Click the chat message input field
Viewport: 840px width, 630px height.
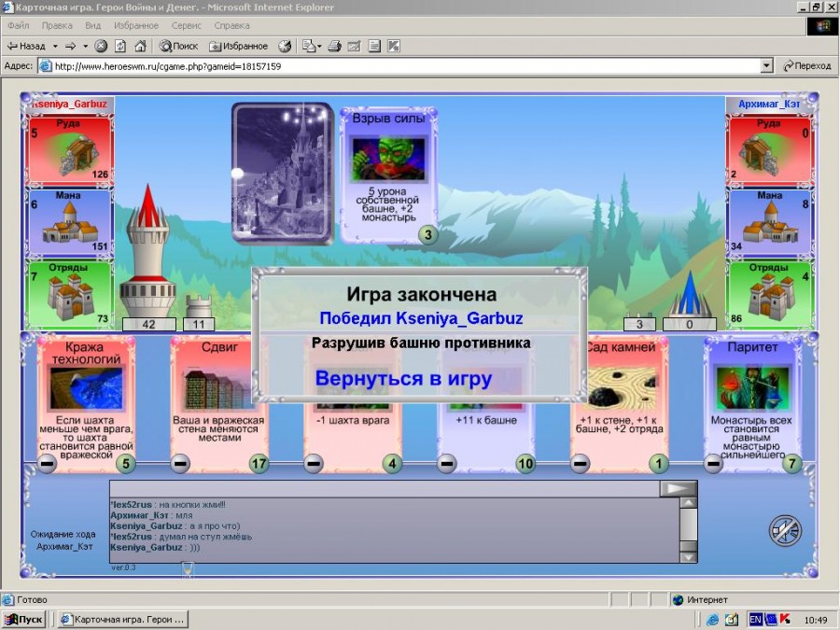(x=385, y=488)
